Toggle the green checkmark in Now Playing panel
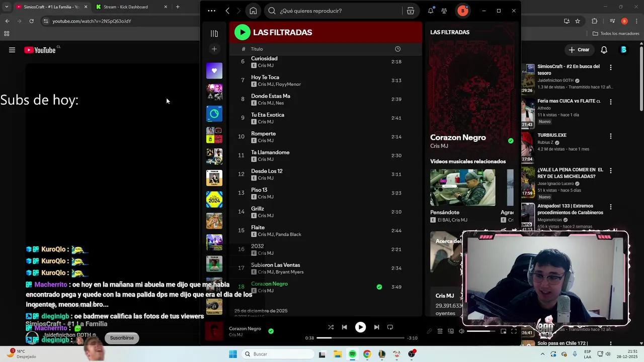The height and width of the screenshot is (362, 644). (511, 141)
